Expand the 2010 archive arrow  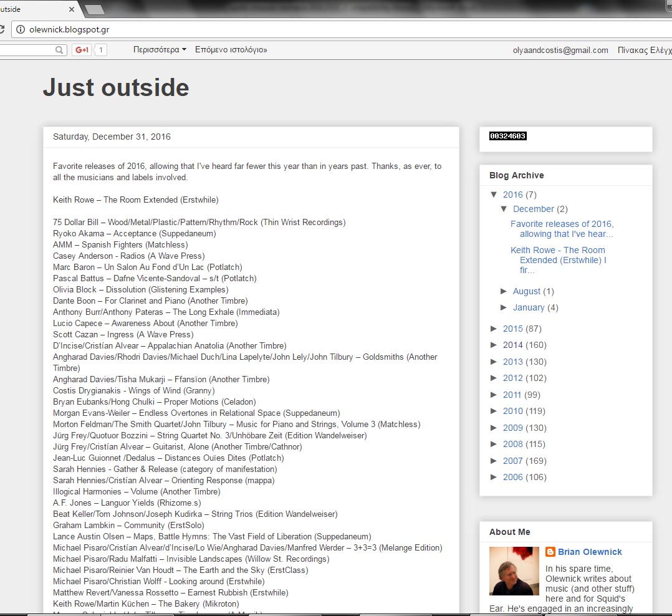click(494, 411)
